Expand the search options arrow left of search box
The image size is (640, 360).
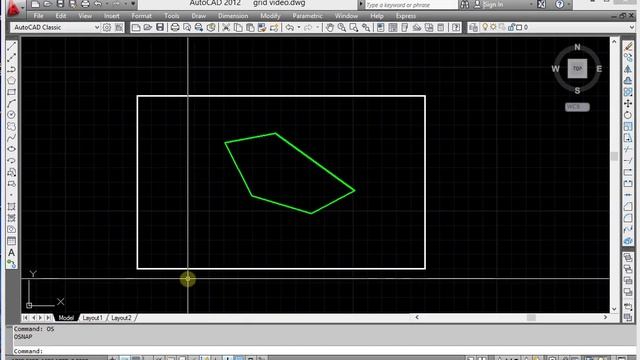(360, 4)
